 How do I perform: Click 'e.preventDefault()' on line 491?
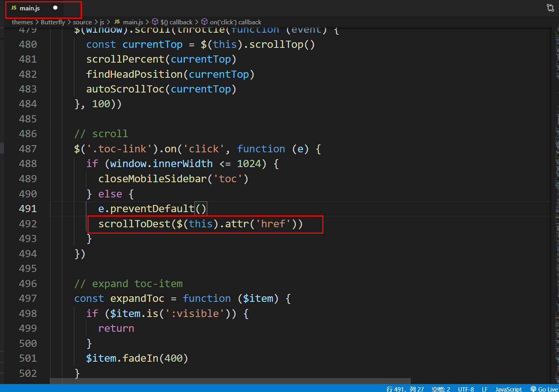(153, 209)
